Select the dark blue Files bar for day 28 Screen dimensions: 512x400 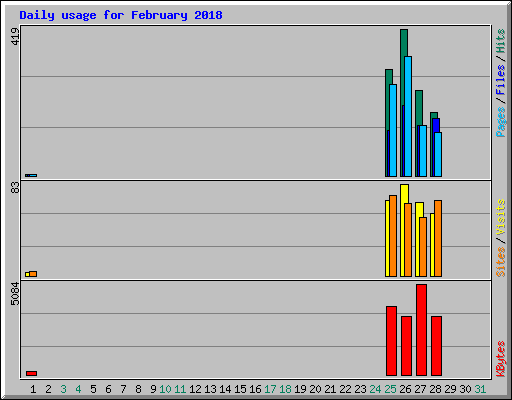[436, 125]
